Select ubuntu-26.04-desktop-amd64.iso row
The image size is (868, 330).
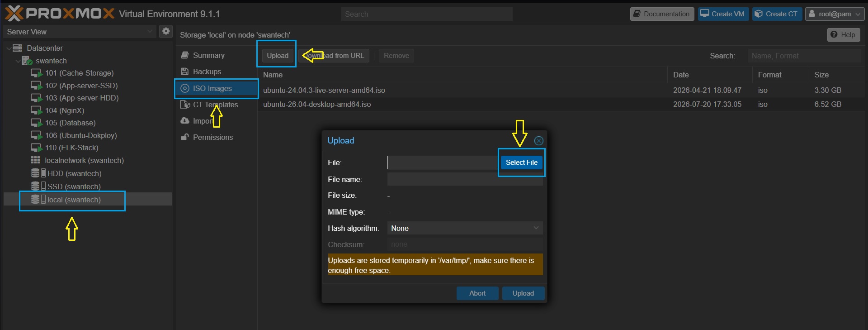[x=561, y=104]
